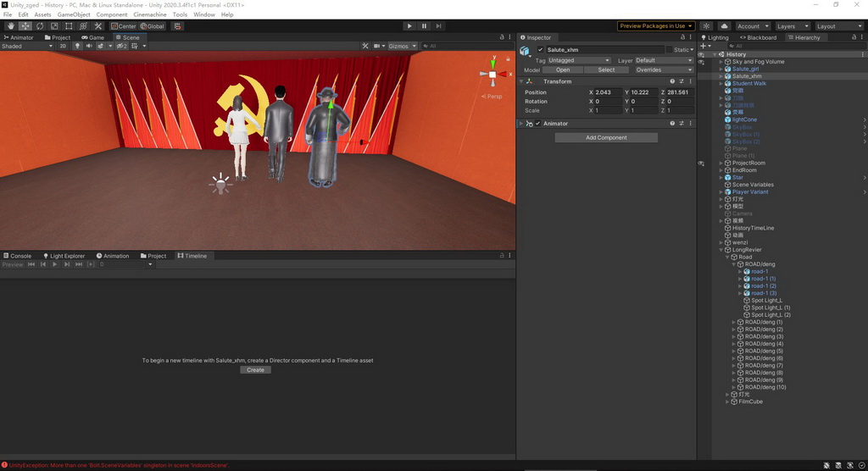Open the Layout dropdown
Viewport: 868px width, 471px height.
coord(837,26)
